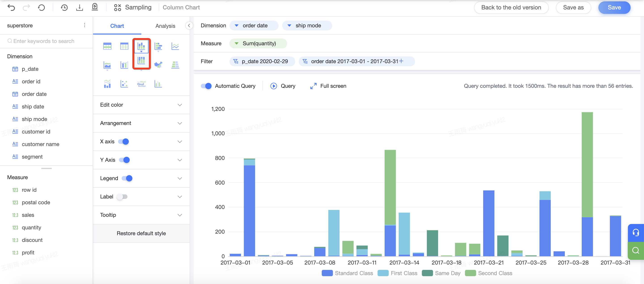Image resolution: width=644 pixels, height=284 pixels.
Task: Select the stacked bar chart type
Action: coord(158,46)
